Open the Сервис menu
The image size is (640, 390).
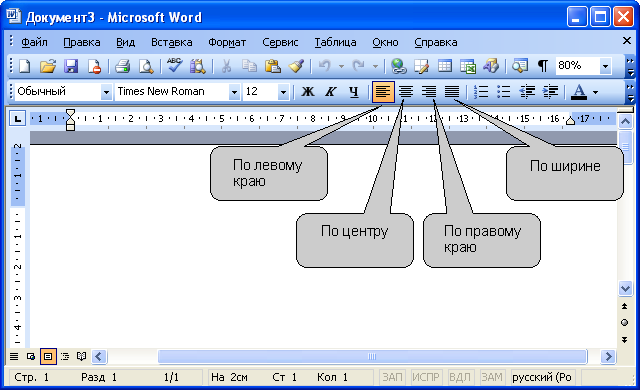coord(280,42)
